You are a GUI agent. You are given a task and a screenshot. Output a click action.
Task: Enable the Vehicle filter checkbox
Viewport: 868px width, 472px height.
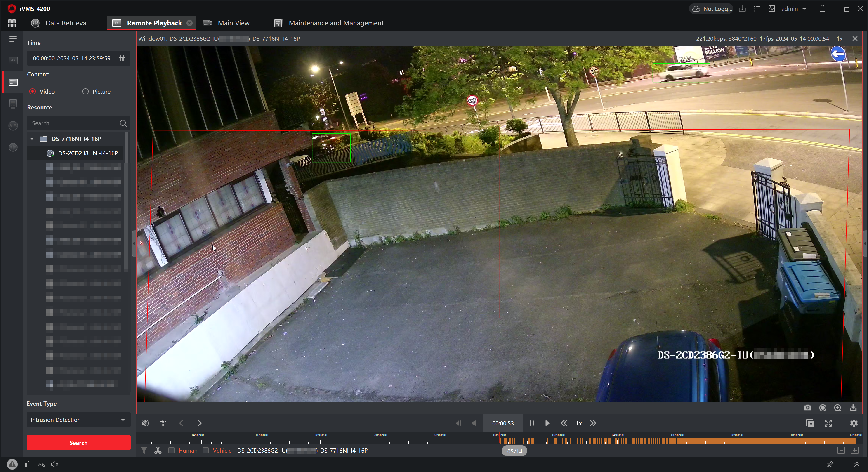tap(206, 451)
